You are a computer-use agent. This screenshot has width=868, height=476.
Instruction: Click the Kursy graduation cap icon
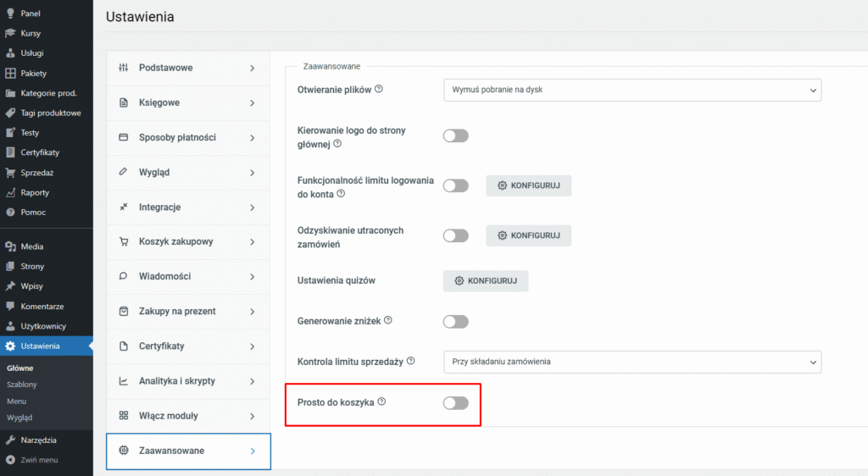click(10, 33)
